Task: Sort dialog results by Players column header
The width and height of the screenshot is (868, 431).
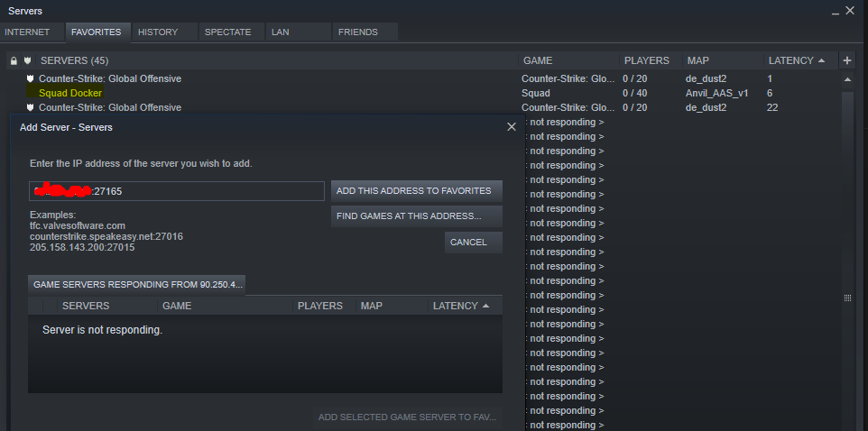Action: [x=324, y=306]
